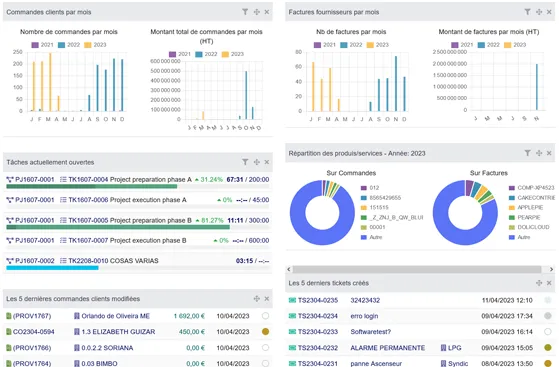Open customer order CO2304-0594
This screenshot has height=367, width=559.
pos(31,332)
